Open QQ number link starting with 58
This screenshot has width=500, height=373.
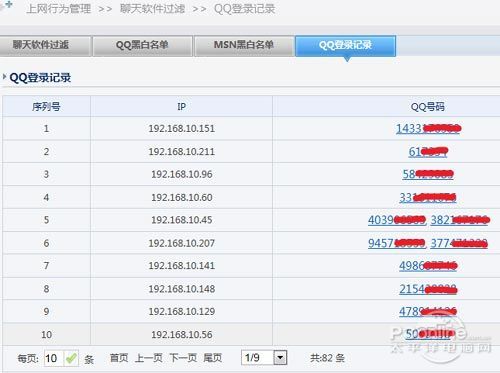(428, 174)
